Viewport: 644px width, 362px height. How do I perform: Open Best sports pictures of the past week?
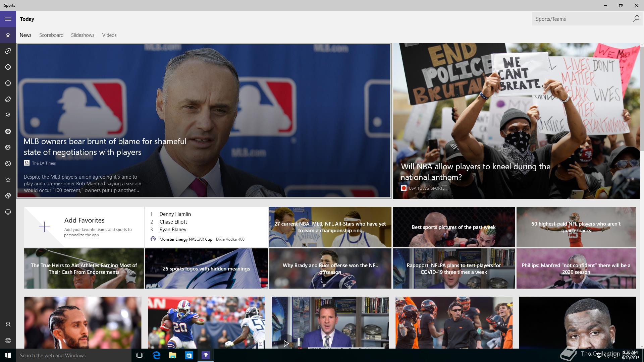click(x=454, y=227)
